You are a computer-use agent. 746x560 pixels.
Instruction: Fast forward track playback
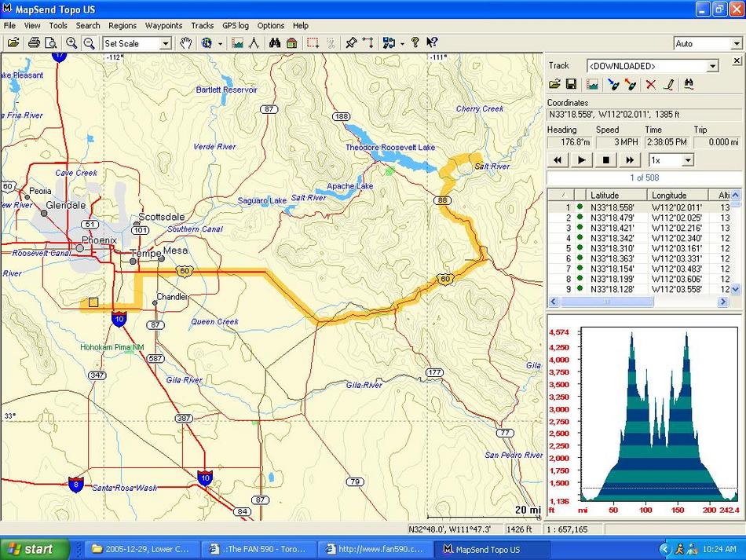(x=630, y=160)
